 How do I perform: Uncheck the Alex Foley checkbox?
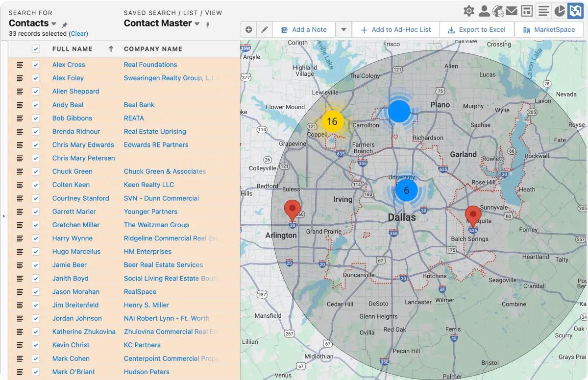click(35, 78)
